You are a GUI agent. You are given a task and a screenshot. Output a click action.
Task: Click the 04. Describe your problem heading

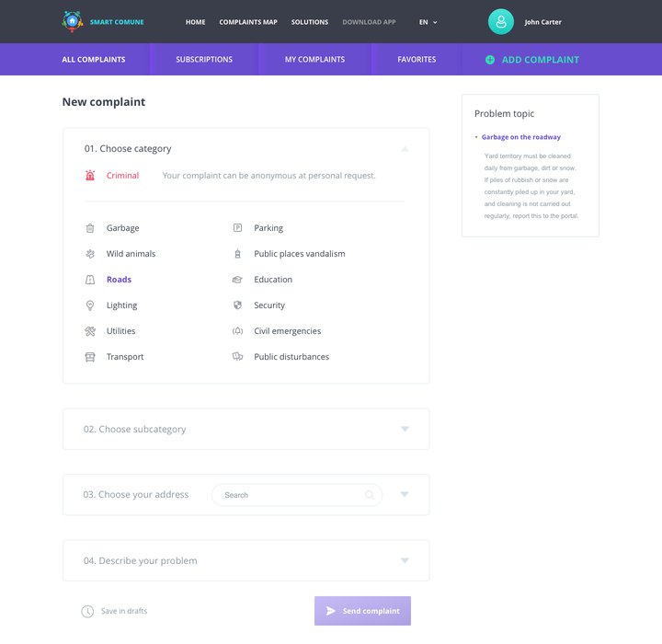click(140, 561)
